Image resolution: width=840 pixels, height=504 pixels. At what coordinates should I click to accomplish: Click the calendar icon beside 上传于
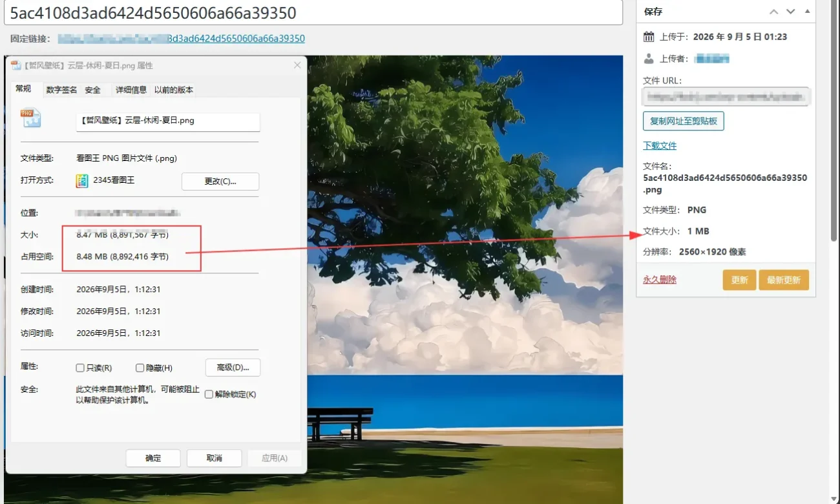click(x=649, y=37)
